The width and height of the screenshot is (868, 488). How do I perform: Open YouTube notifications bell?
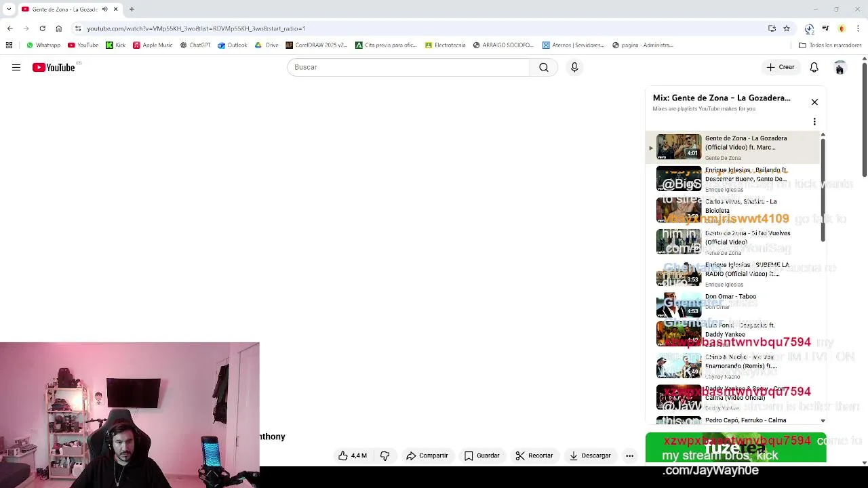pos(814,67)
